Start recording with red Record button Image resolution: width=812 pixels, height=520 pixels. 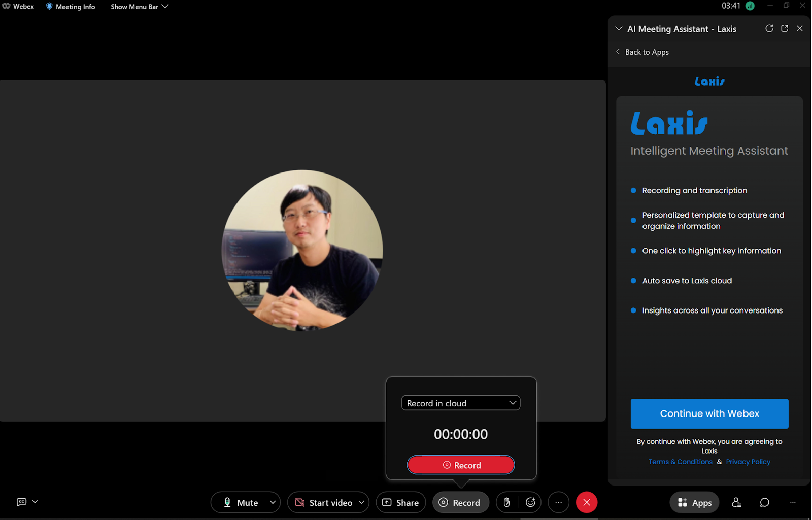pos(461,465)
